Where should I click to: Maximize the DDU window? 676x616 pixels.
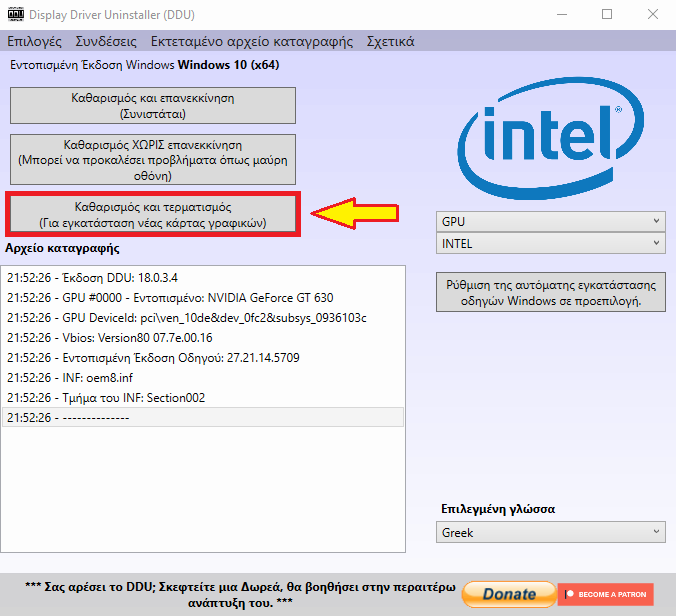pyautogui.click(x=607, y=15)
